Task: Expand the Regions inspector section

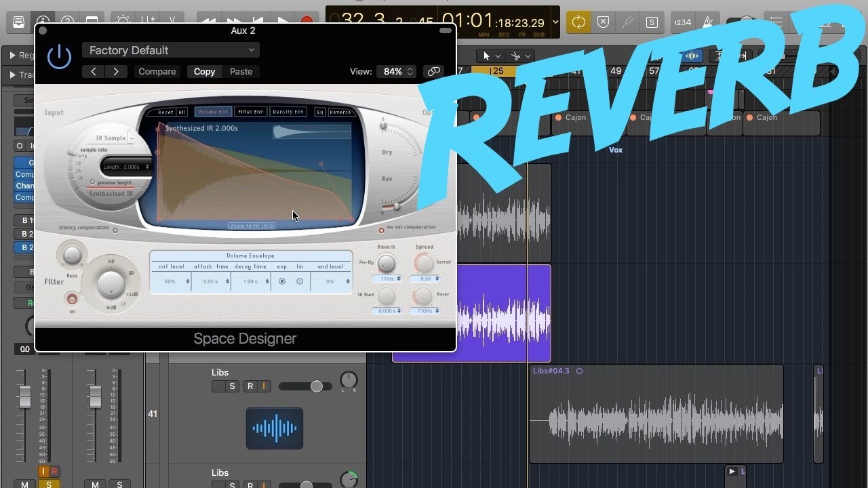Action: coord(12,56)
